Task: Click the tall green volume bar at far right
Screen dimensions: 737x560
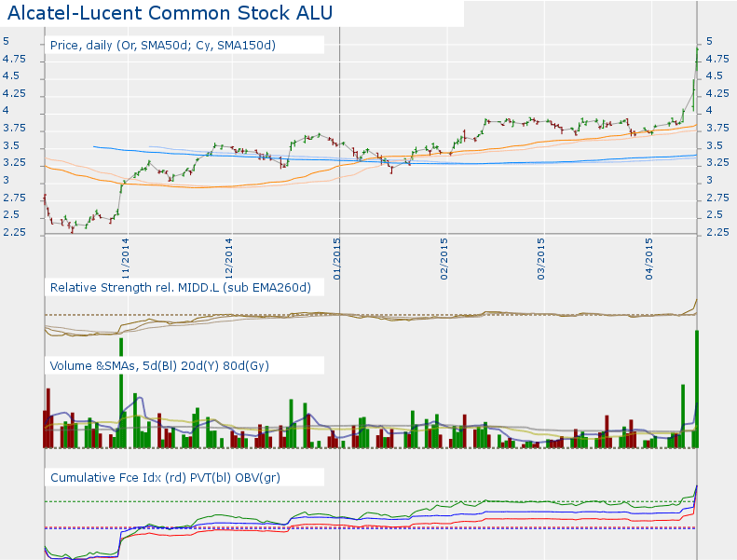Action: coord(697,389)
